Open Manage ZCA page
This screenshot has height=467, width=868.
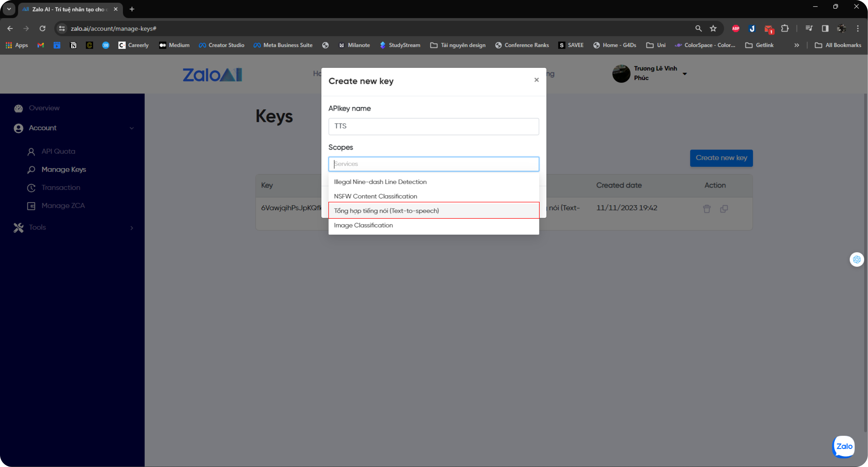click(63, 206)
